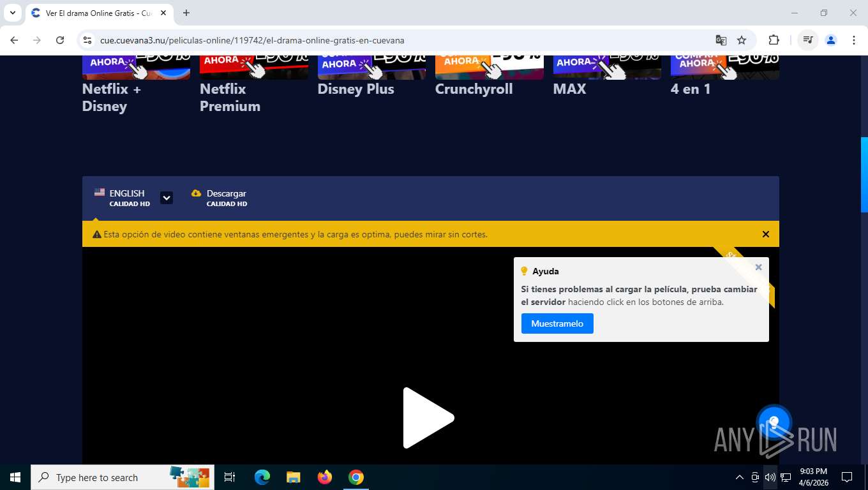The image size is (868, 490).
Task: Open the Chrome profile avatar
Action: click(x=831, y=40)
